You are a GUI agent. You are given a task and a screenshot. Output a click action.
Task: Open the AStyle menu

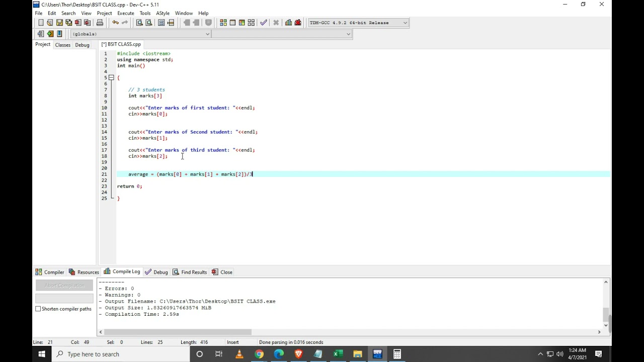tap(163, 13)
